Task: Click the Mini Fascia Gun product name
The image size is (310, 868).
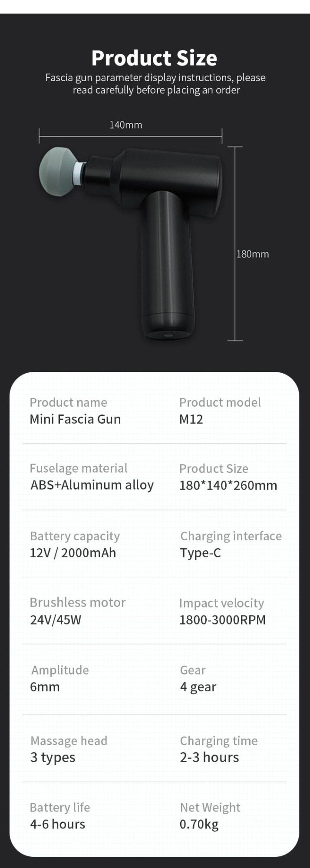Action: pos(75,419)
